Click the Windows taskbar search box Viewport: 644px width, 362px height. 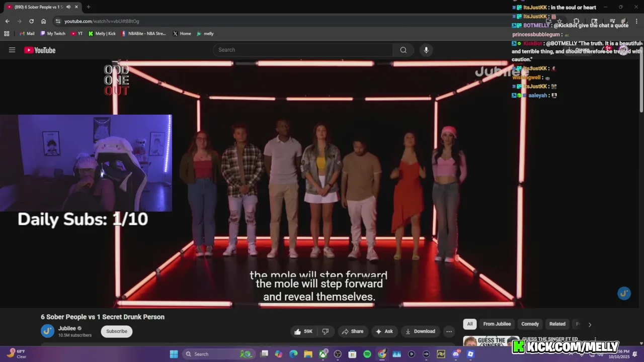[x=218, y=354]
